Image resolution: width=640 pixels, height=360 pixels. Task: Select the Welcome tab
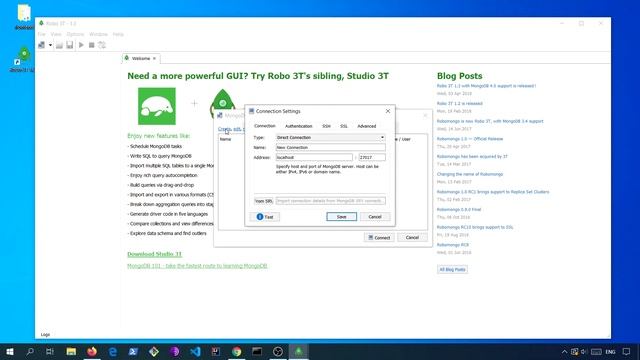pos(141,59)
